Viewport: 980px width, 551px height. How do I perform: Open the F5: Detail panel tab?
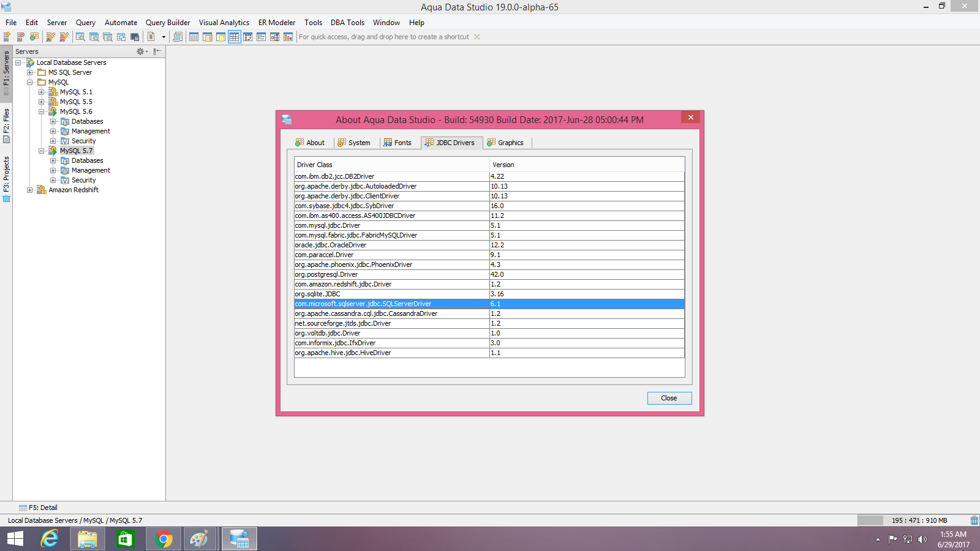tap(38, 508)
